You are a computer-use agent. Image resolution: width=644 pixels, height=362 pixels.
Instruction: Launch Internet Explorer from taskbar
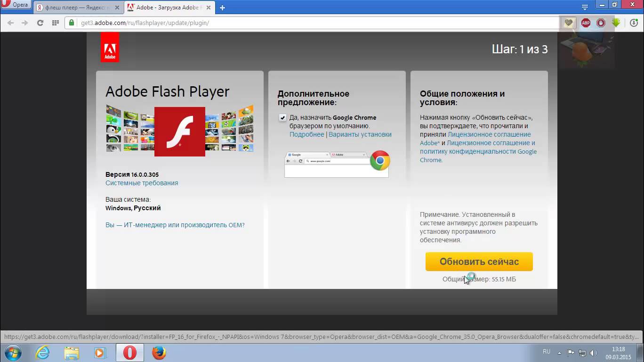[x=42, y=353]
